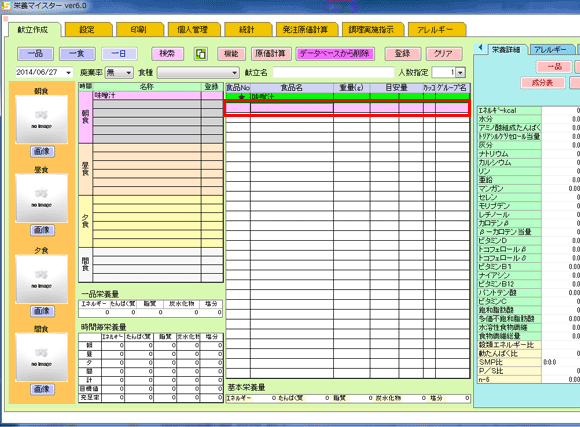The image size is (580, 427).
Task: Select the 味噌汁 row in 朝食 list
Action: (x=147, y=95)
